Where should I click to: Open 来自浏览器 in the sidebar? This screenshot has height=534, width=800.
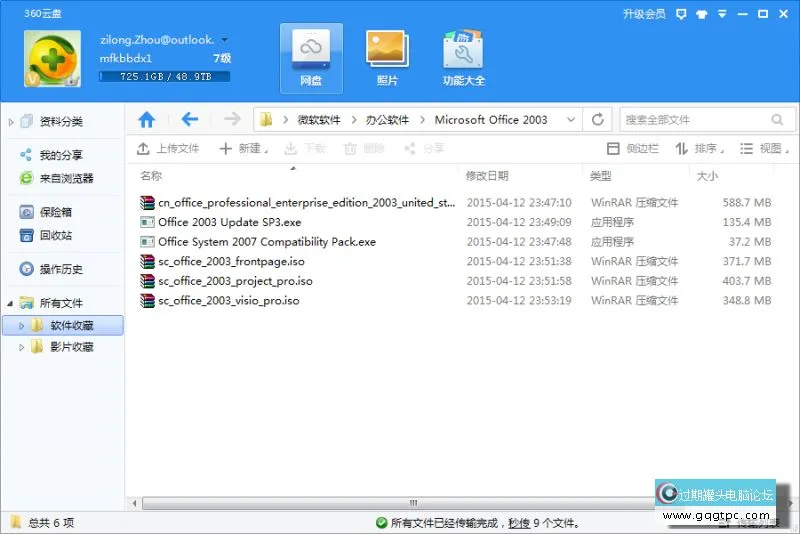pyautogui.click(x=67, y=178)
